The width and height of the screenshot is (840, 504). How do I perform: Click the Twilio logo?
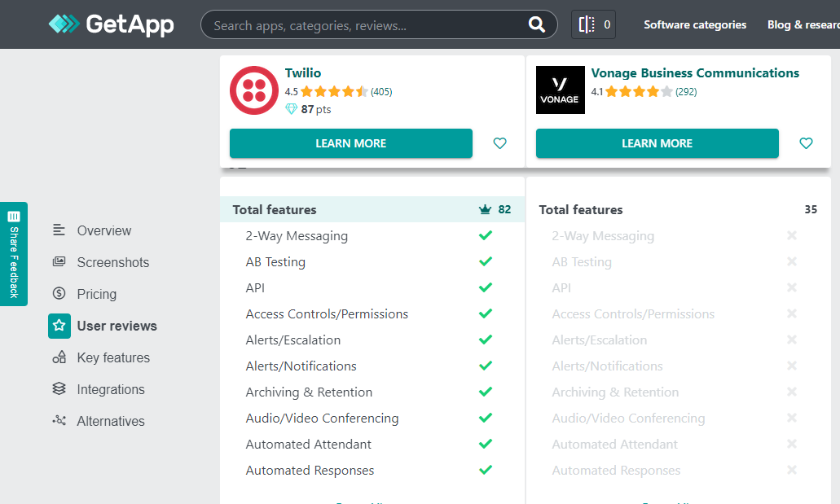tap(254, 90)
